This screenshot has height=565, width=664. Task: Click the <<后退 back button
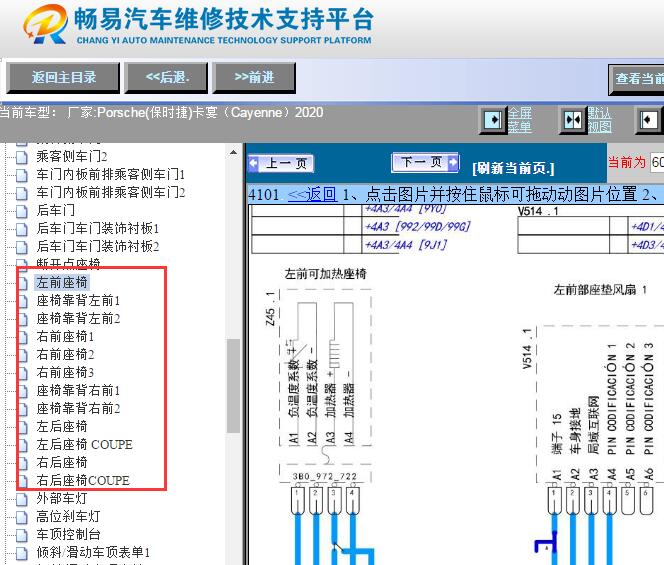pos(166,78)
